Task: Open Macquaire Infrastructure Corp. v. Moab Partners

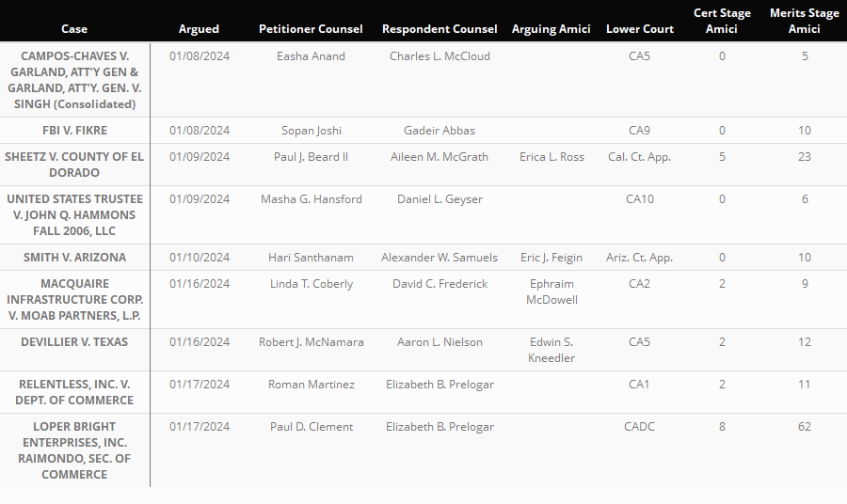Action: click(74, 299)
